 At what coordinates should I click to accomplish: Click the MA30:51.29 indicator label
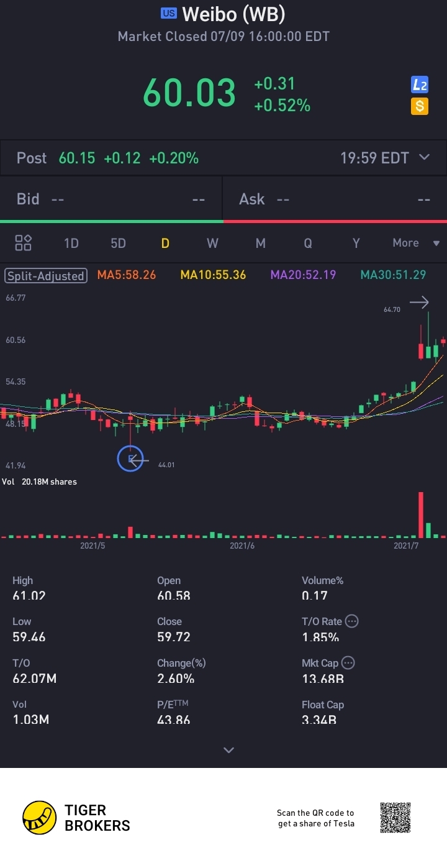click(x=394, y=275)
